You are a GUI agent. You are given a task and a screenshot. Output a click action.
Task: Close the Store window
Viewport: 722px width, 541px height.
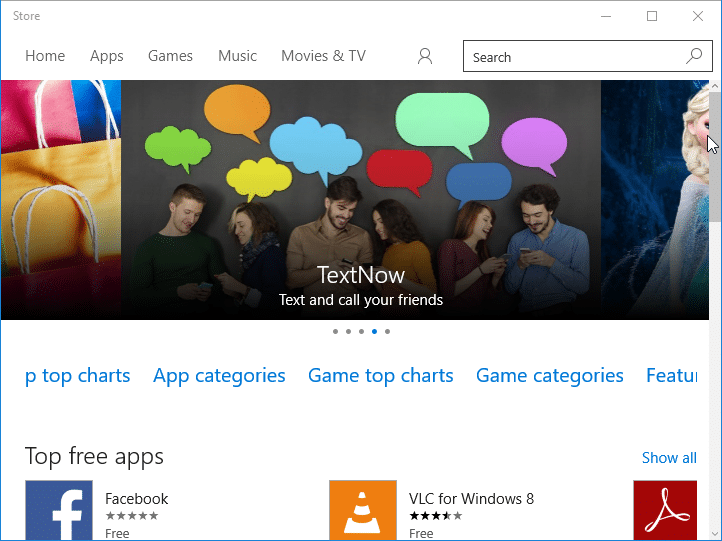[x=698, y=16]
